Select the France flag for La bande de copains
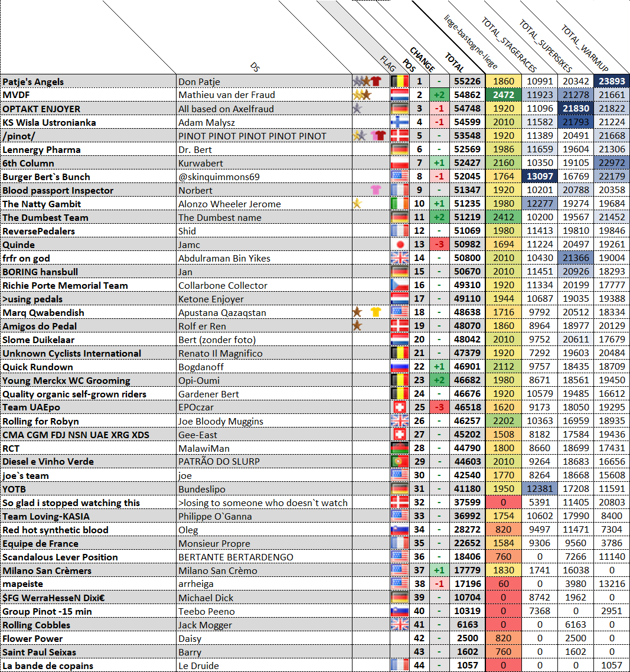 point(399,666)
